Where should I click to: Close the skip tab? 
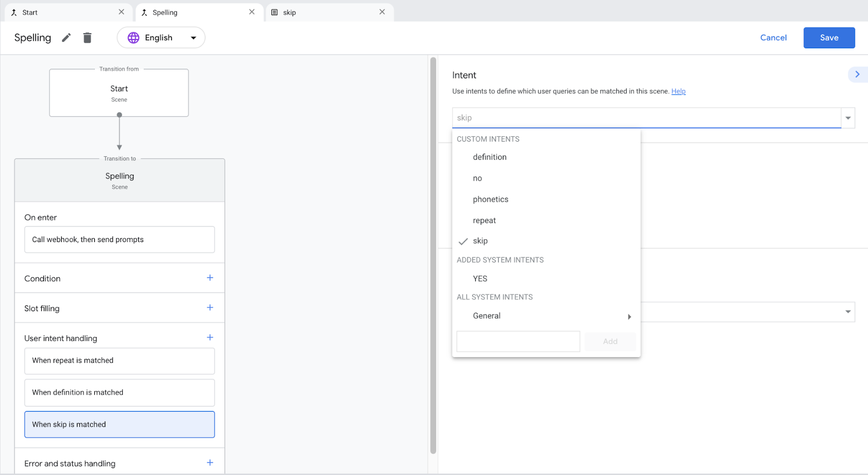pyautogui.click(x=382, y=12)
